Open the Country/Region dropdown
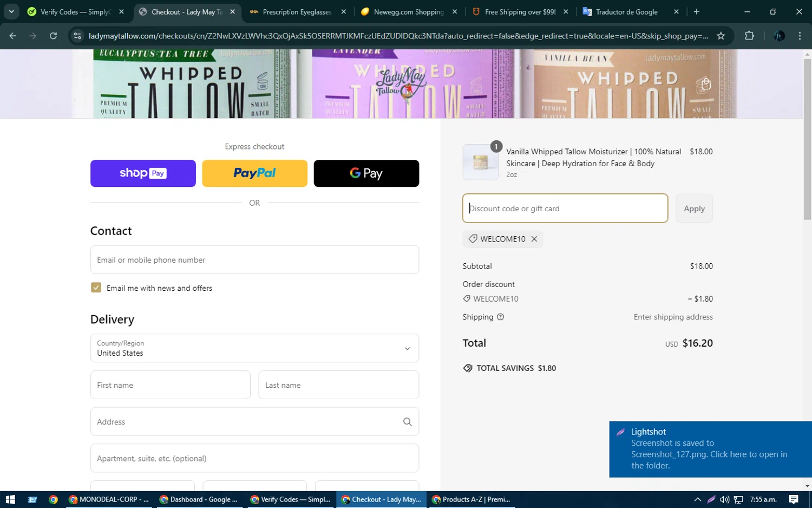The image size is (812, 508). (254, 348)
